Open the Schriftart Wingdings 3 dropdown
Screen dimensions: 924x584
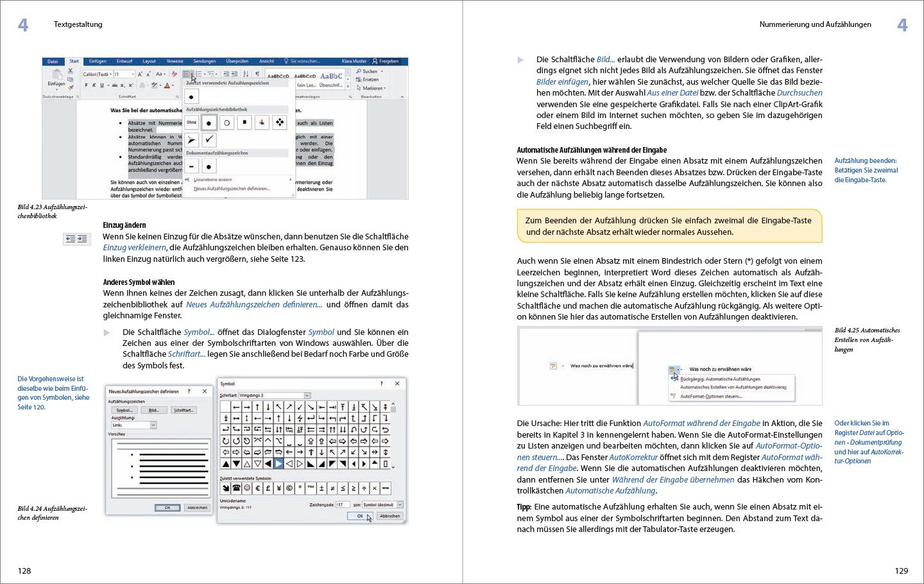point(307,395)
